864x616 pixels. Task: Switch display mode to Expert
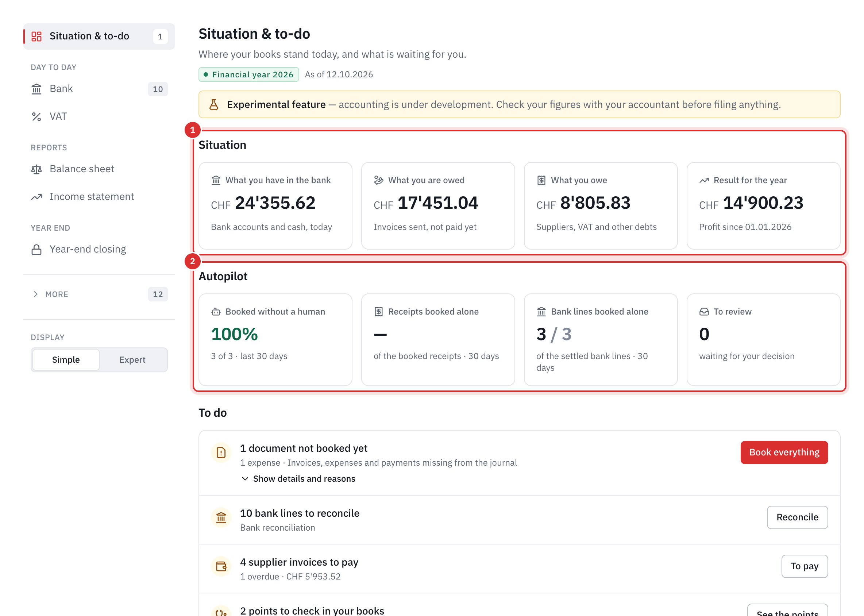point(132,359)
